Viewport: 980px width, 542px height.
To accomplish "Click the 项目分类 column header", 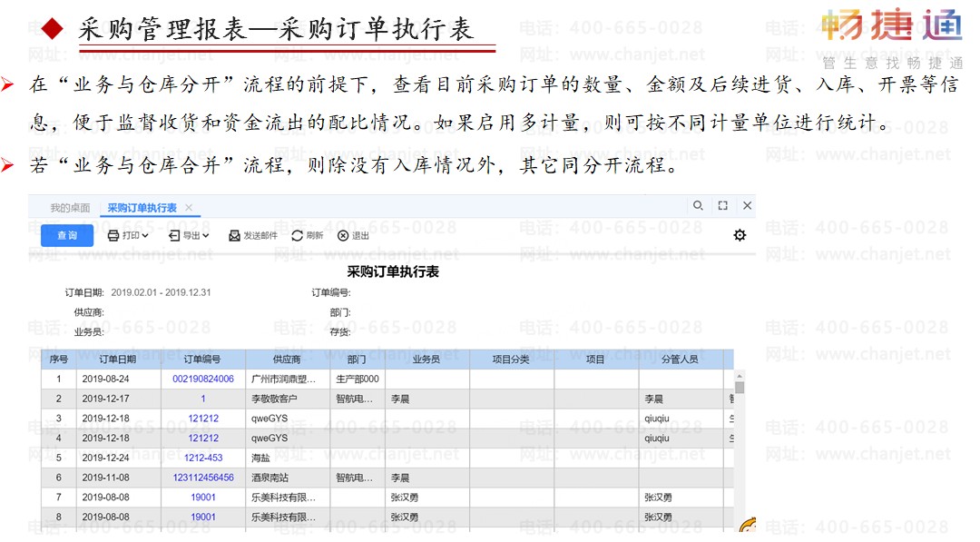I will point(511,359).
